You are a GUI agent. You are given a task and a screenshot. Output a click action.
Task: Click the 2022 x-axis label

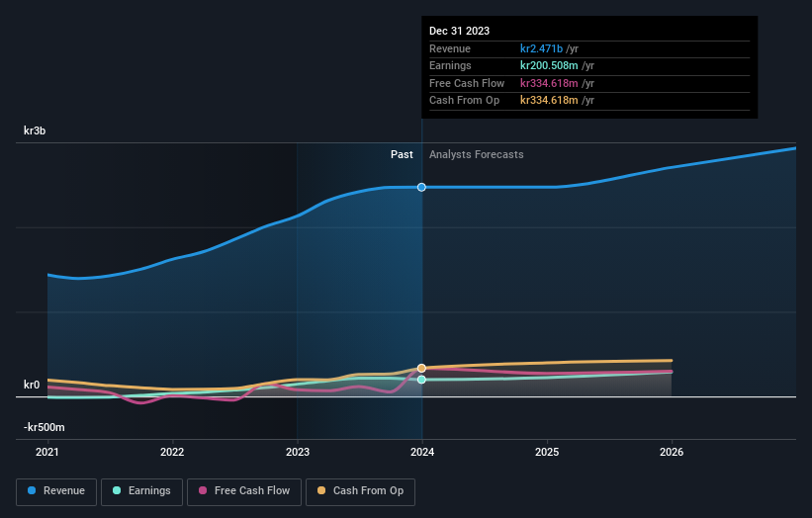point(172,453)
